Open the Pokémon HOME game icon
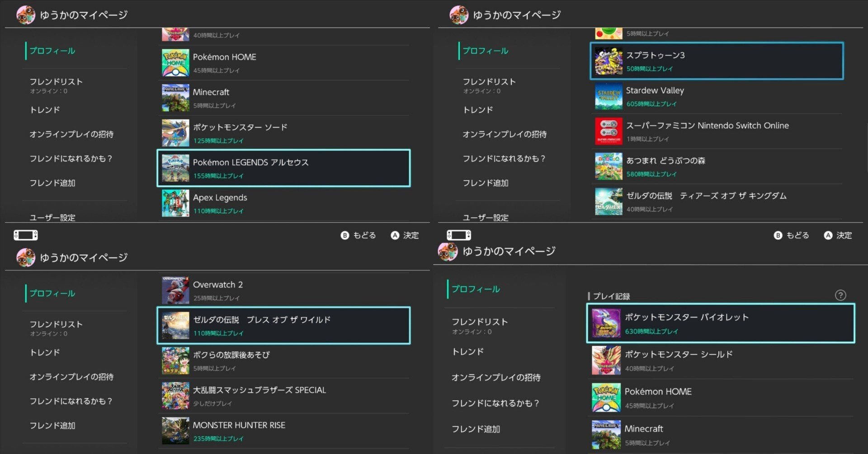868x454 pixels. [x=175, y=62]
